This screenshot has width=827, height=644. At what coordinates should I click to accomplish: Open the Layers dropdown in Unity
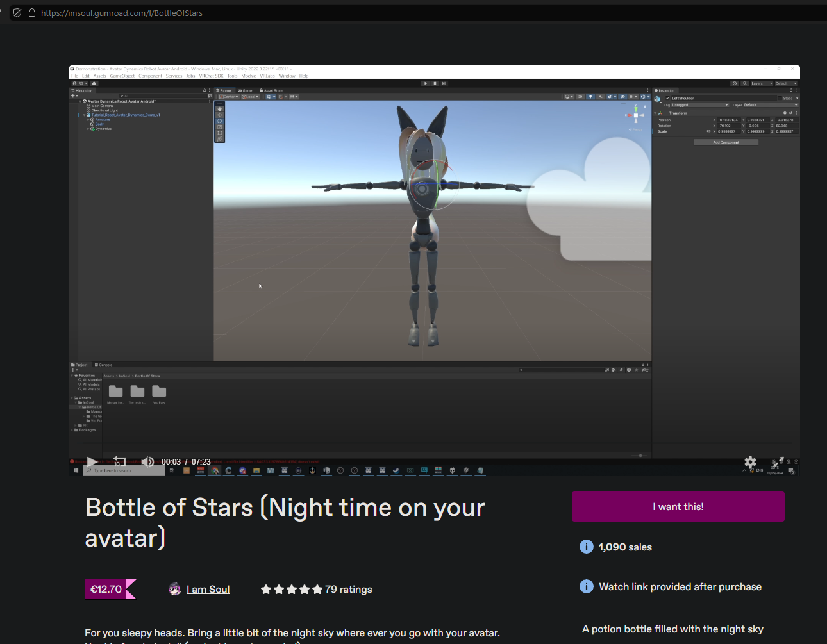point(762,83)
